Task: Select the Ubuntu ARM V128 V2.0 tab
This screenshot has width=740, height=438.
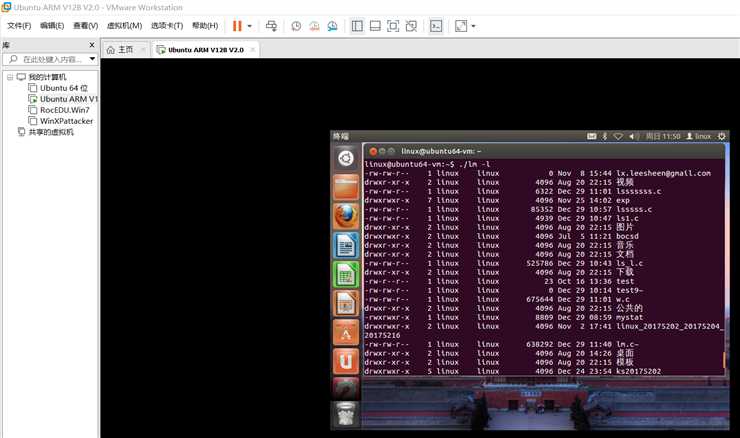Action: coord(206,50)
